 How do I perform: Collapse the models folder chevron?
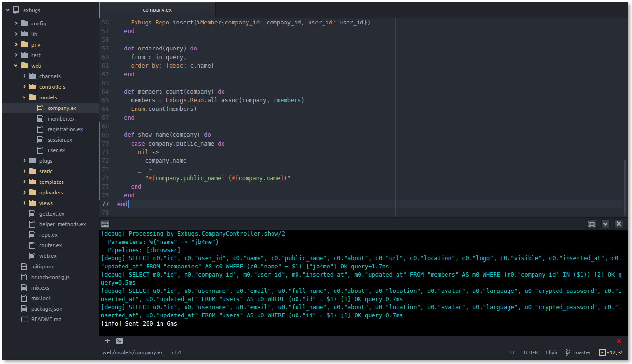point(24,97)
